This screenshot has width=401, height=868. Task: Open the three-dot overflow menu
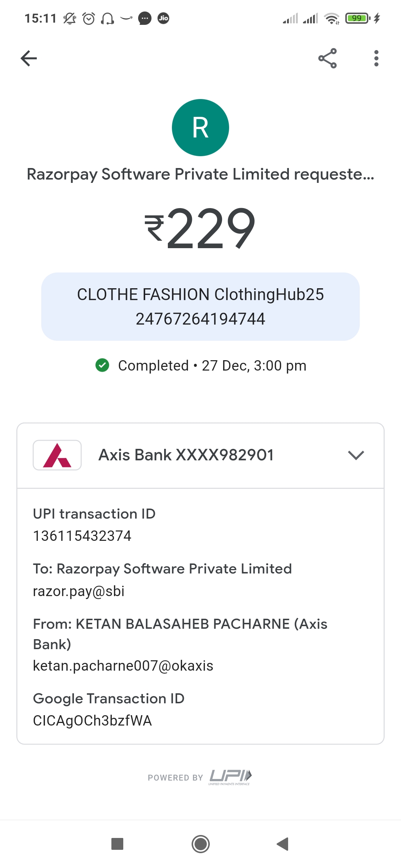point(376,58)
